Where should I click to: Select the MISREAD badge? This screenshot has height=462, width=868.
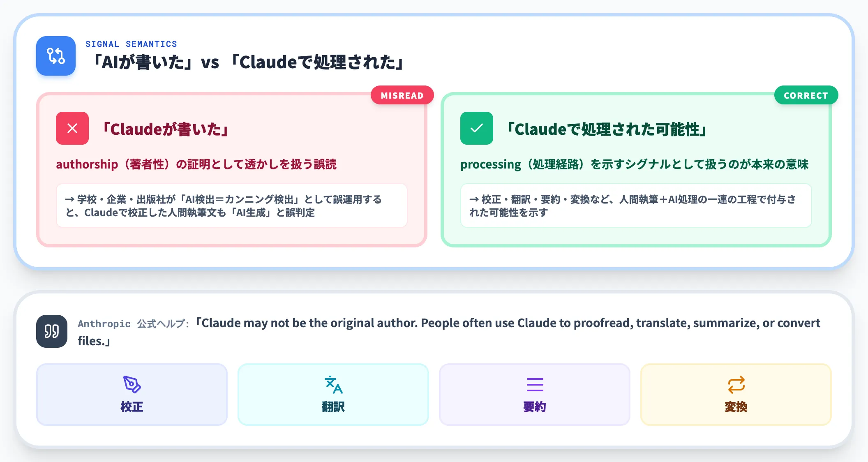click(402, 95)
